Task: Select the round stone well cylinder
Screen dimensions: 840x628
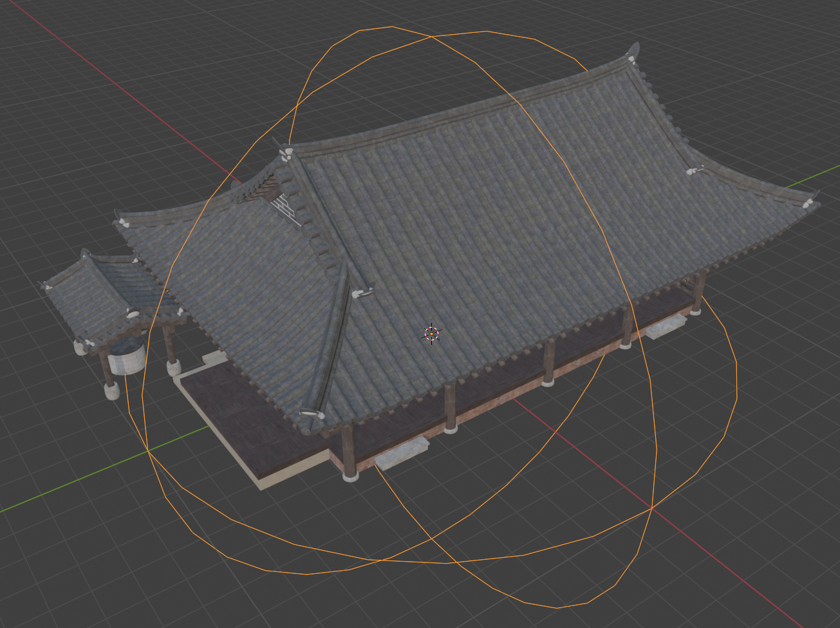Action: coord(126,358)
